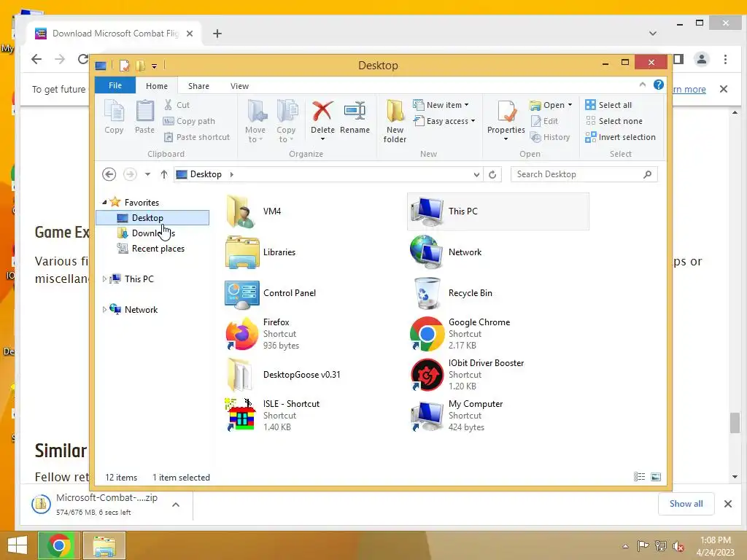Click the Copy icon in Clipboard group
The height and width of the screenshot is (560, 747).
(x=114, y=117)
